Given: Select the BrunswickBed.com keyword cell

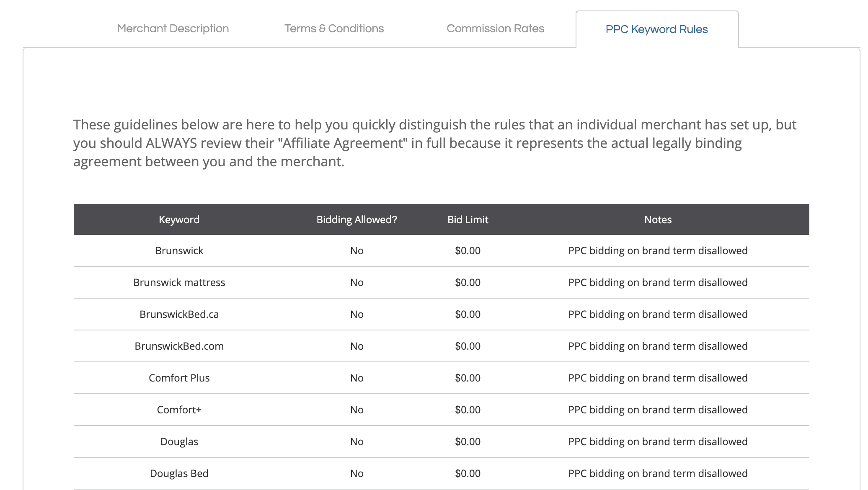Looking at the screenshot, I should pyautogui.click(x=179, y=346).
